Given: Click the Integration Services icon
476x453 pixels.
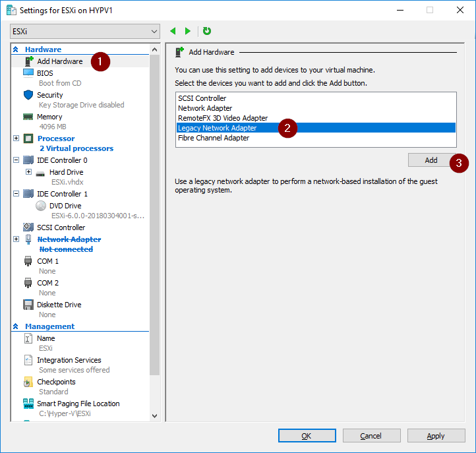Looking at the screenshot, I should pyautogui.click(x=28, y=360).
